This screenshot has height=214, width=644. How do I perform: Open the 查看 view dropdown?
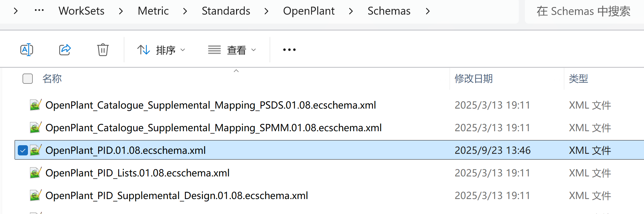(x=232, y=50)
